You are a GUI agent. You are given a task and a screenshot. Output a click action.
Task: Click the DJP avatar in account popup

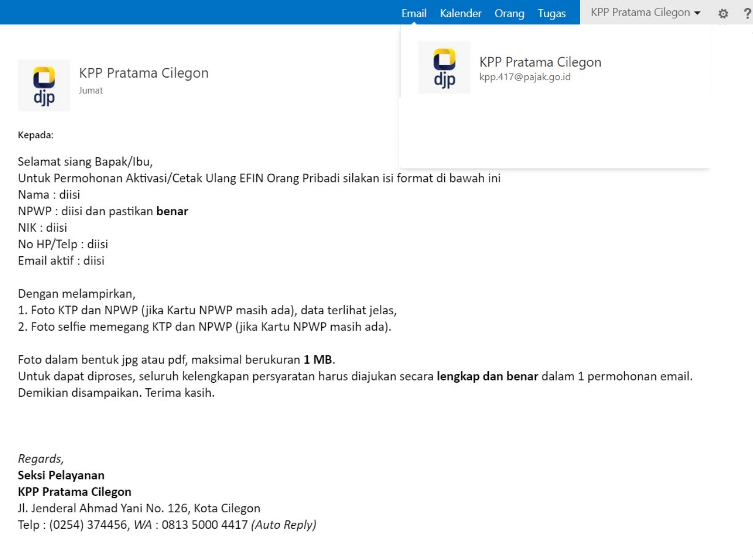tap(444, 67)
